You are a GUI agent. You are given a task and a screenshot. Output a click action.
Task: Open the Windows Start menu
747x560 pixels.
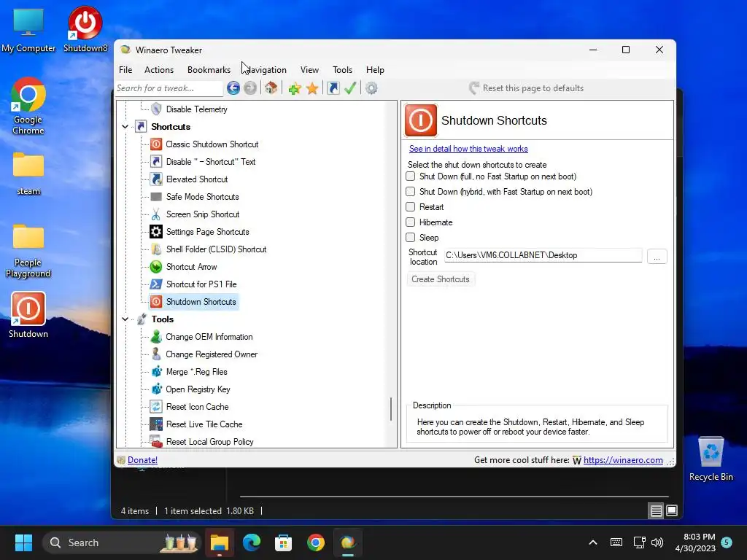pyautogui.click(x=23, y=542)
